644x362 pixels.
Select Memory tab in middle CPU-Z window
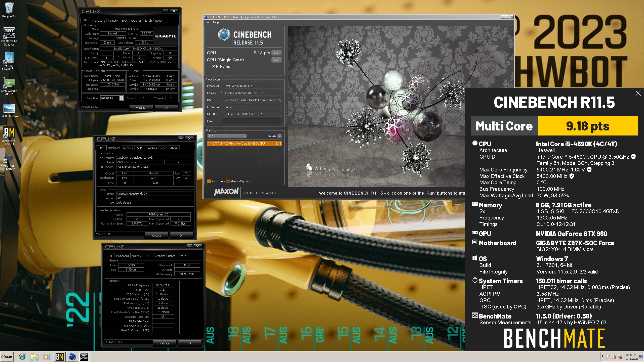click(128, 148)
